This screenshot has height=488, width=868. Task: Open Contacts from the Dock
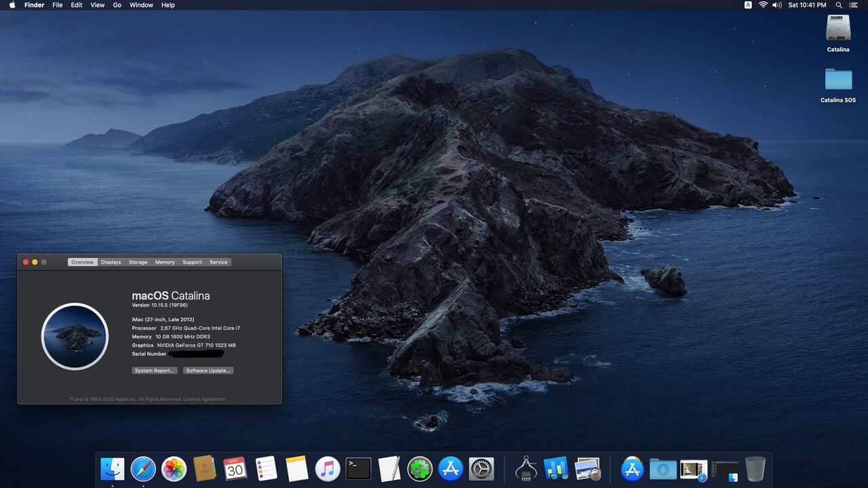tap(204, 468)
